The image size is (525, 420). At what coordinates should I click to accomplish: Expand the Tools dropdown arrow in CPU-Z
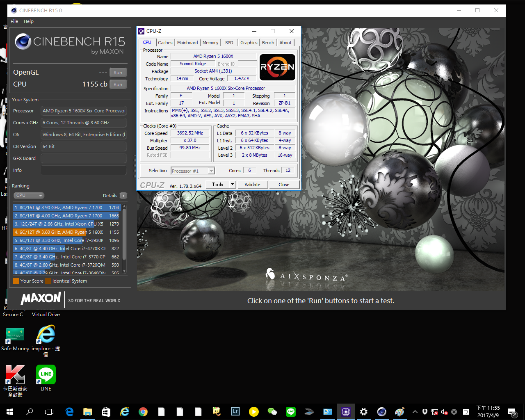[232, 185]
